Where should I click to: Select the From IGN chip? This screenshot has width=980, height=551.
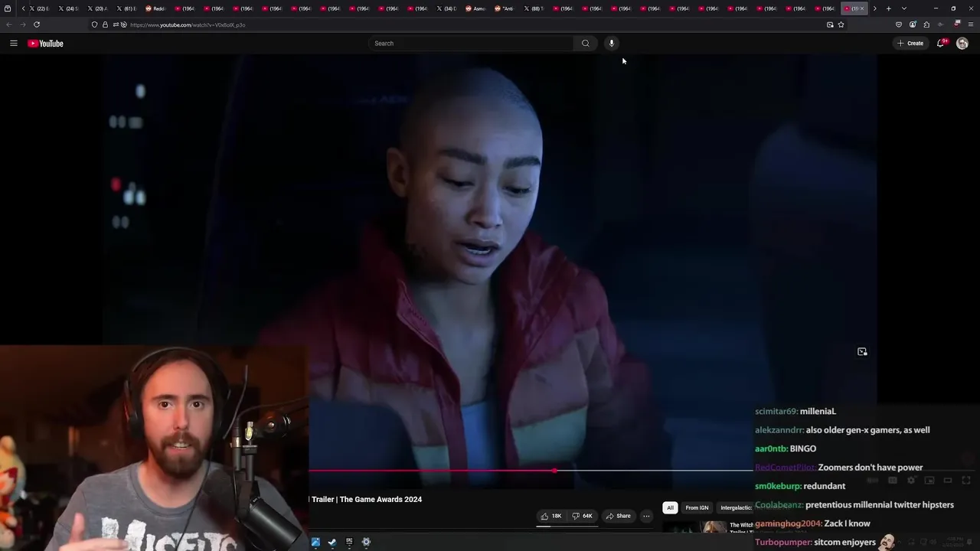(697, 508)
